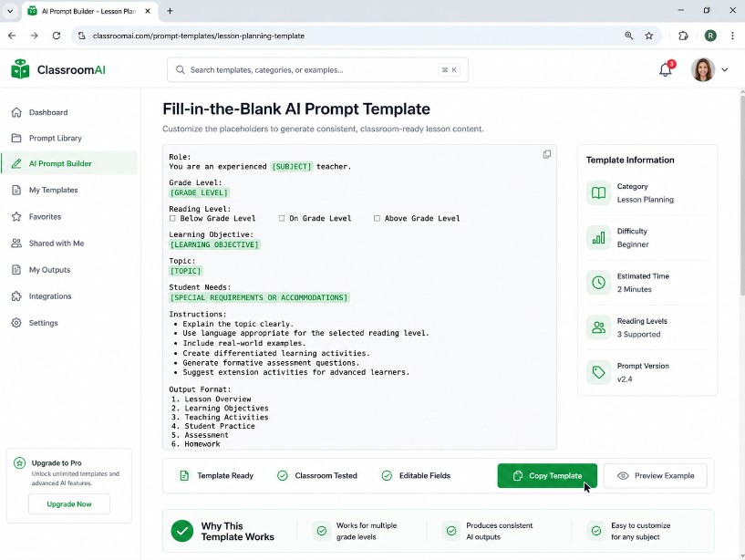Viewport: 745px width, 560px height.
Task: Click the [SUBJECT] placeholder
Action: pyautogui.click(x=291, y=166)
